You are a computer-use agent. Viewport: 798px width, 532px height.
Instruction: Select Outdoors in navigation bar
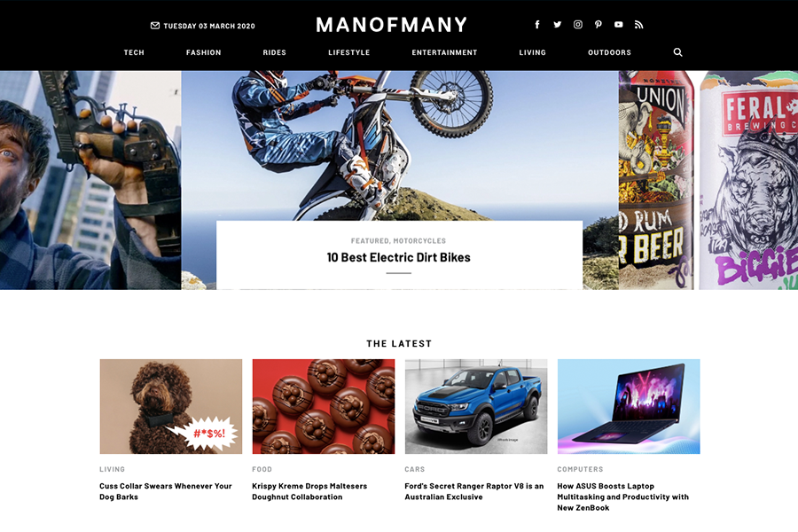click(x=609, y=52)
